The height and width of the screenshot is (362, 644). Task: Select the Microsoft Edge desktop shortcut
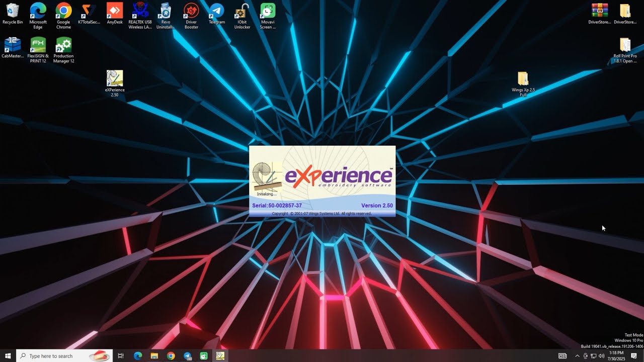pos(38,16)
